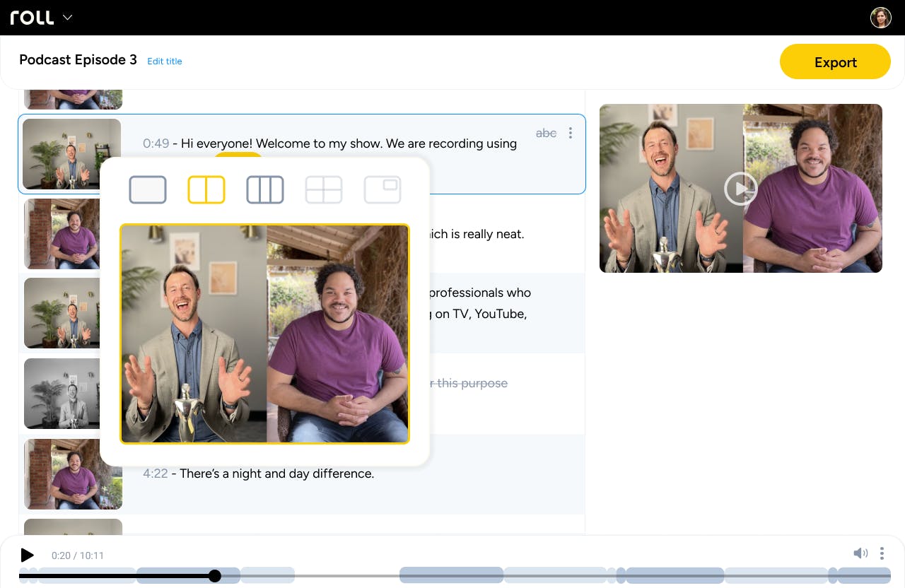Start playback with bottom play button
The height and width of the screenshot is (588, 905).
coord(27,555)
